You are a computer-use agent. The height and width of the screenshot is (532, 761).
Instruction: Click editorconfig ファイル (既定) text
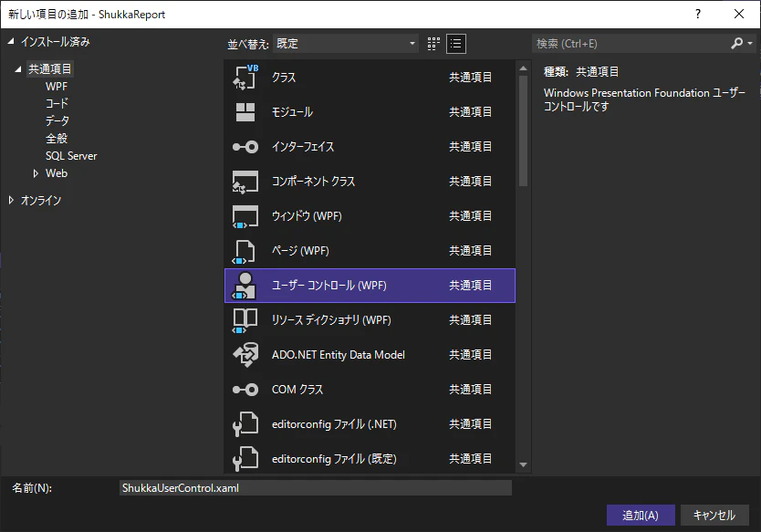click(x=334, y=459)
